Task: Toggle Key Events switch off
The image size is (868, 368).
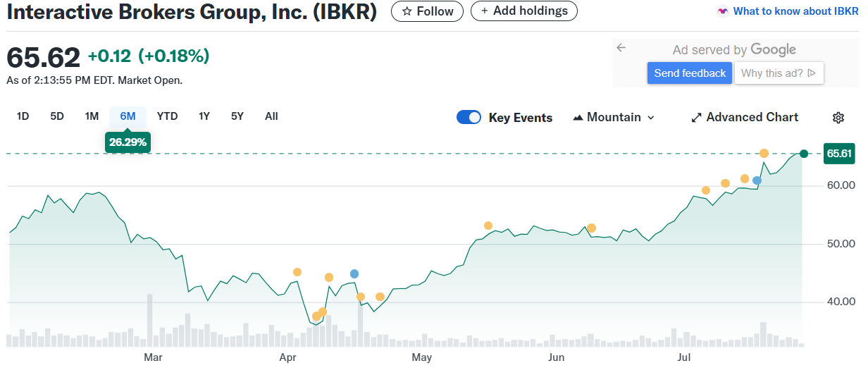Action: pyautogui.click(x=469, y=118)
